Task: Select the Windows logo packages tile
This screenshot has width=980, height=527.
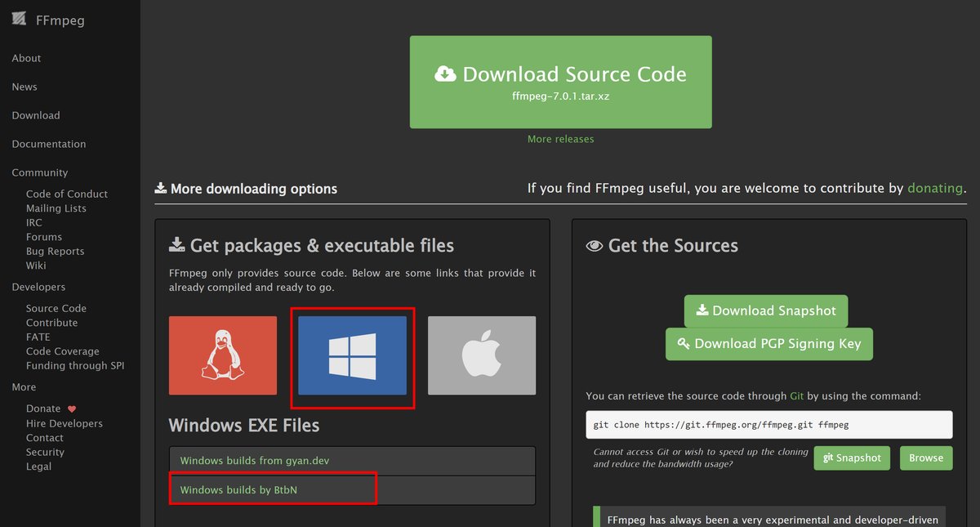Action: tap(352, 355)
